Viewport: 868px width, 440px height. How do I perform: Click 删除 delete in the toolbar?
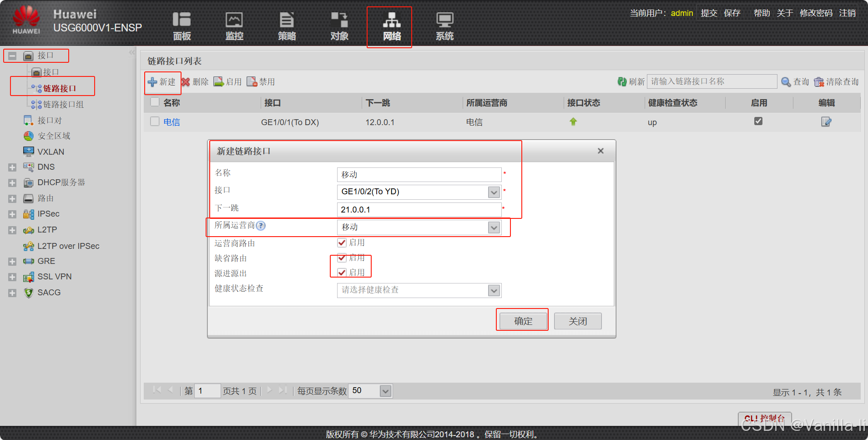tap(195, 82)
